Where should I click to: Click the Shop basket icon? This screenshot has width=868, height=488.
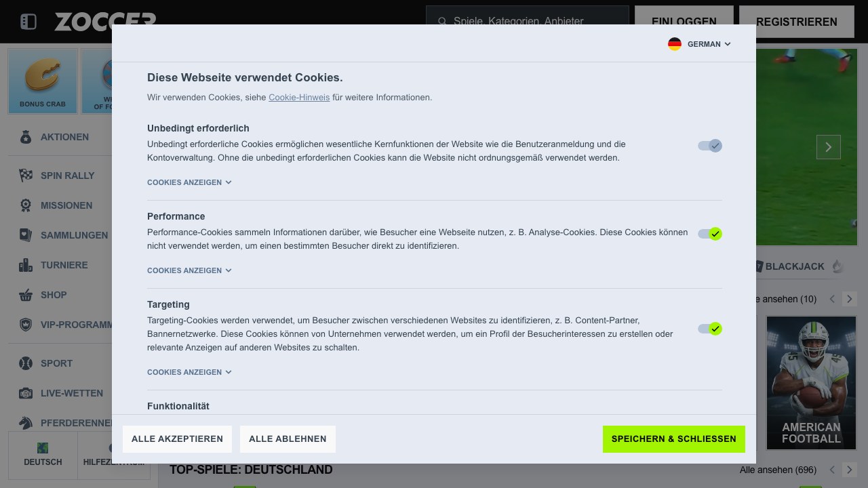26,295
